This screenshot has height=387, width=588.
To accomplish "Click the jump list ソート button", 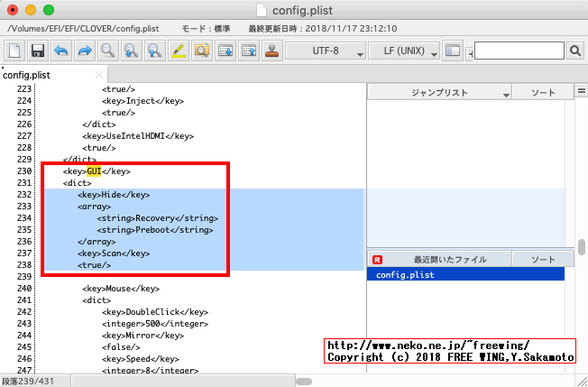I will coord(543,93).
